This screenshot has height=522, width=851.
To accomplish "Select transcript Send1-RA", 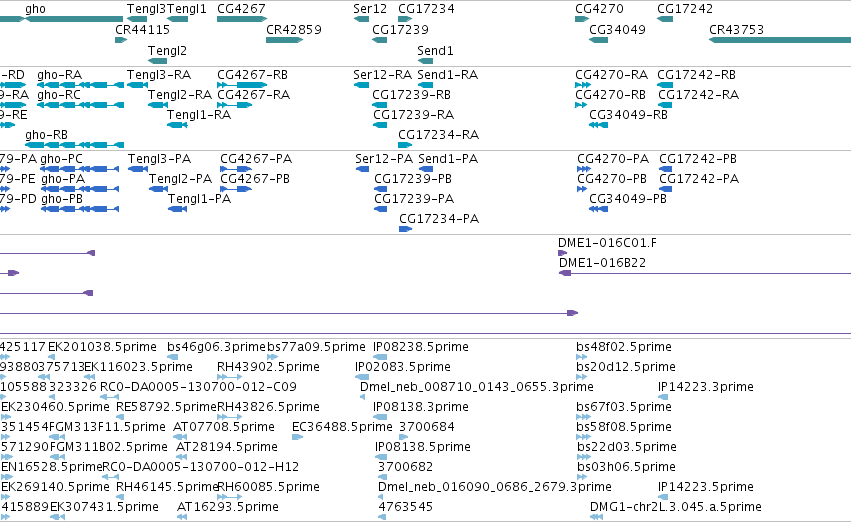I will coord(448,75).
